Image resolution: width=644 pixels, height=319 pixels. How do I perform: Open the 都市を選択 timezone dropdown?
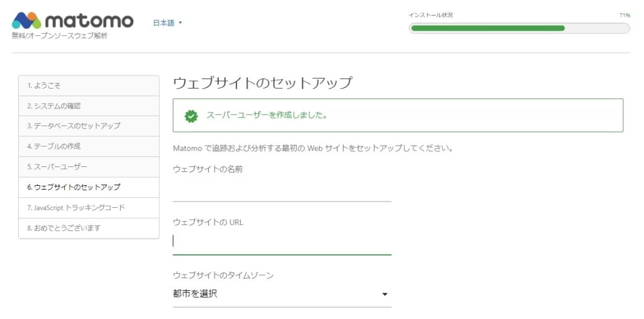282,294
